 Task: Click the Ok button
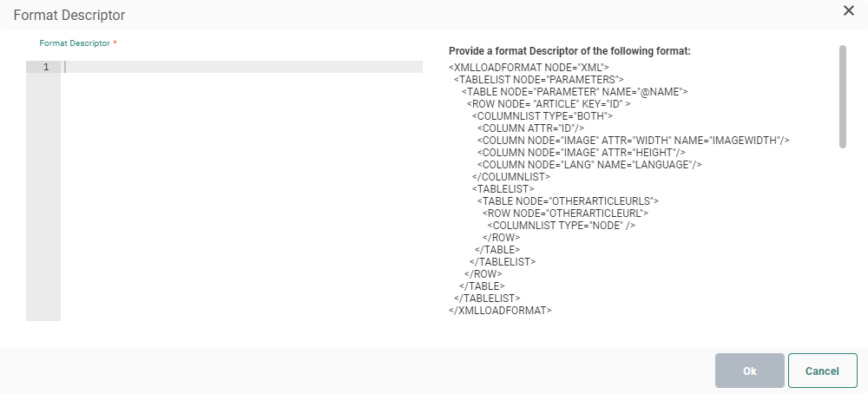click(749, 371)
